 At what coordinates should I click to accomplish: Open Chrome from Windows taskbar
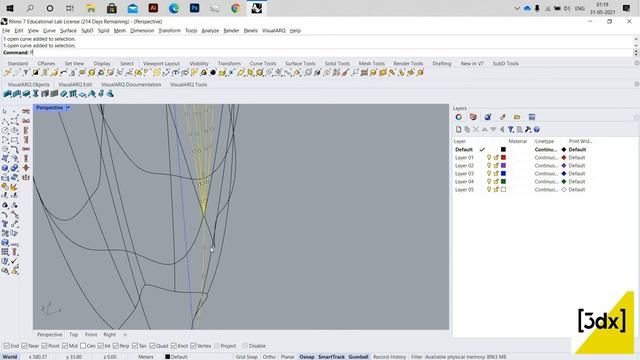tap(236, 8)
